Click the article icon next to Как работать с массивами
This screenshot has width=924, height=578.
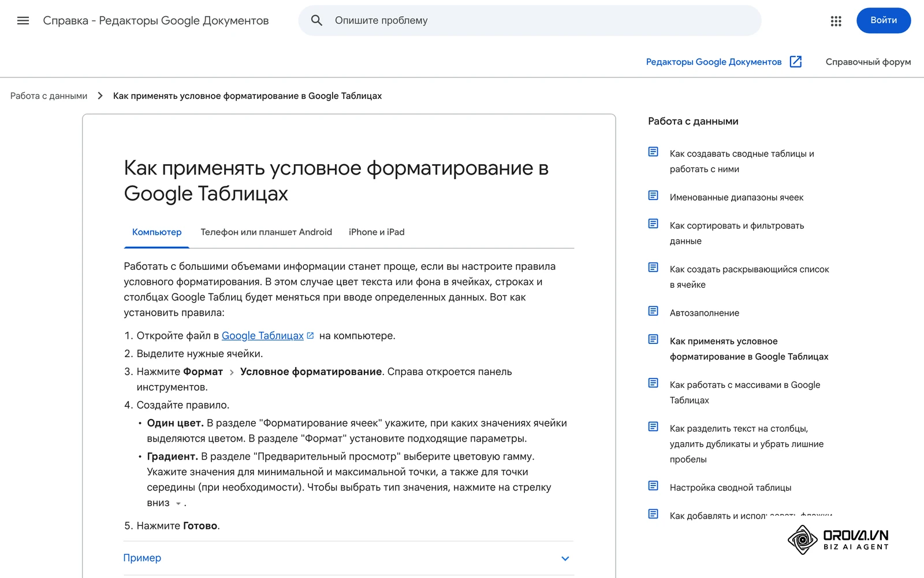[x=653, y=383]
